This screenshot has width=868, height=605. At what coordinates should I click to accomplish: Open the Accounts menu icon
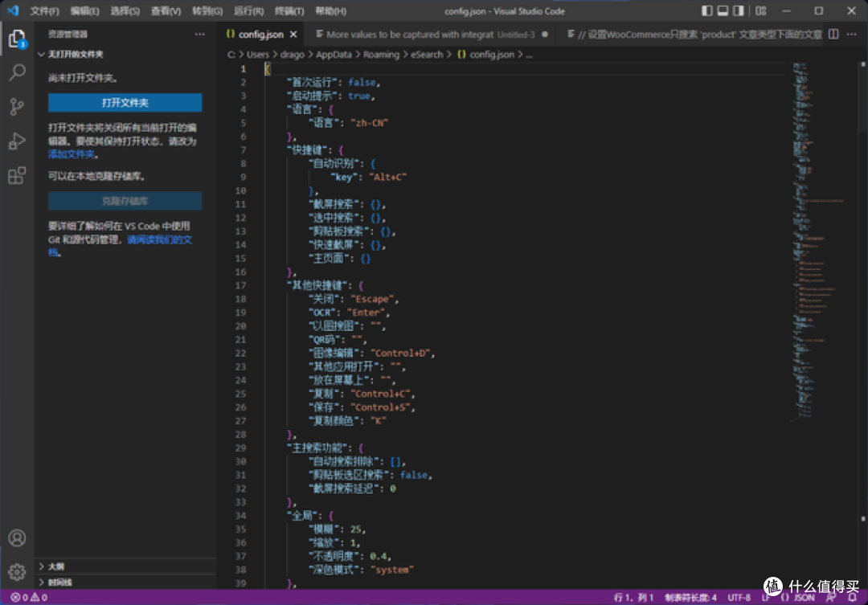coord(17,538)
